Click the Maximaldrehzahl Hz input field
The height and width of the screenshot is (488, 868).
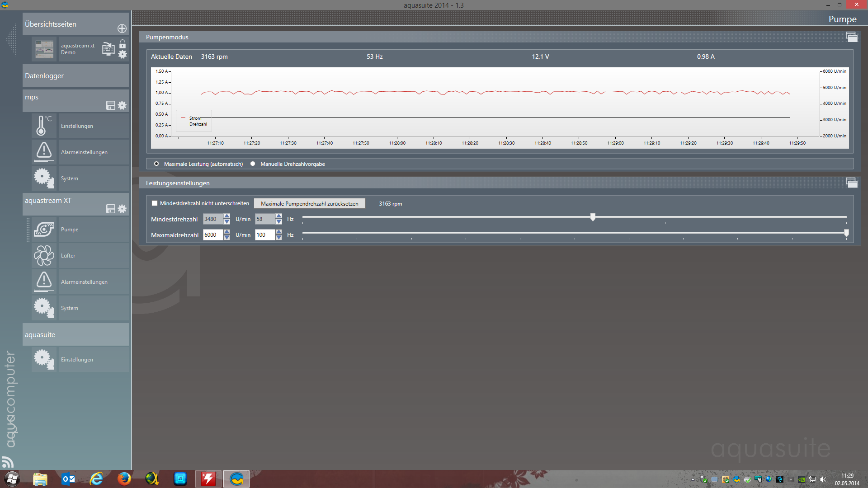[x=265, y=235]
